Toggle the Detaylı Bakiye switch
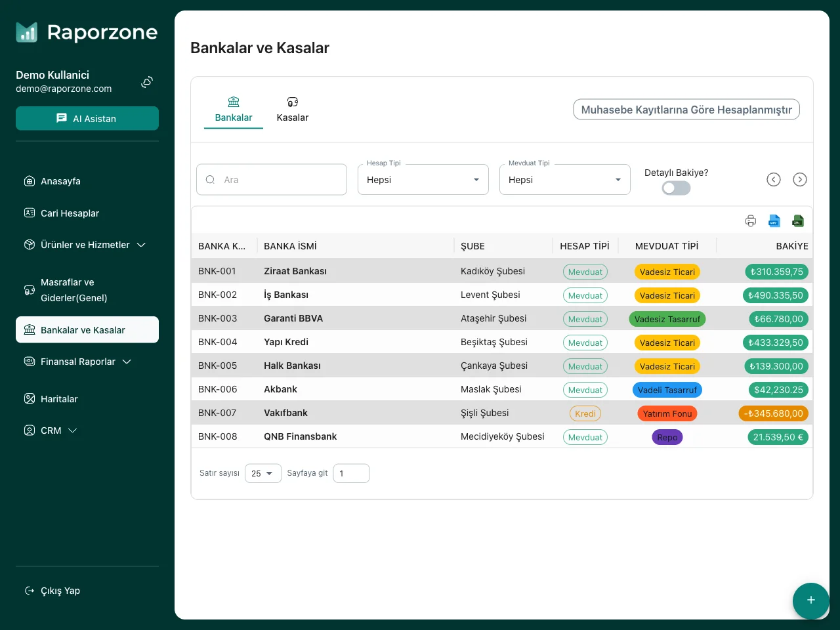The image size is (840, 630). (x=676, y=188)
